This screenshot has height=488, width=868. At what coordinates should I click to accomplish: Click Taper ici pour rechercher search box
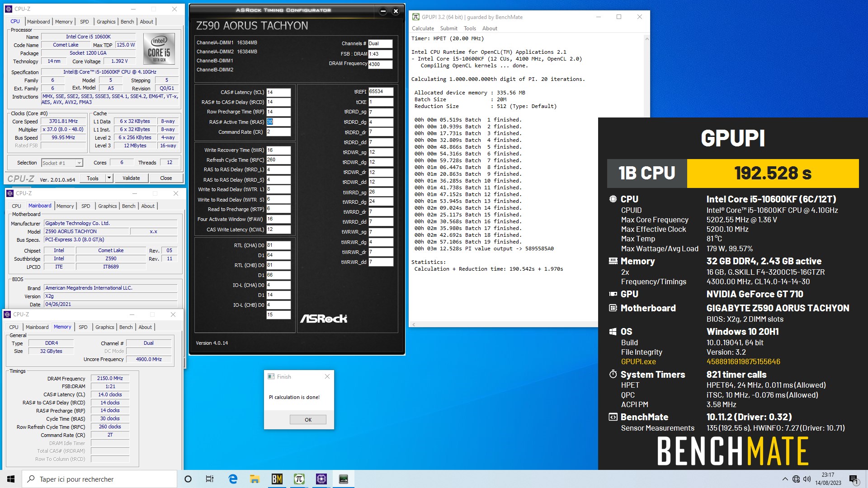click(x=100, y=479)
